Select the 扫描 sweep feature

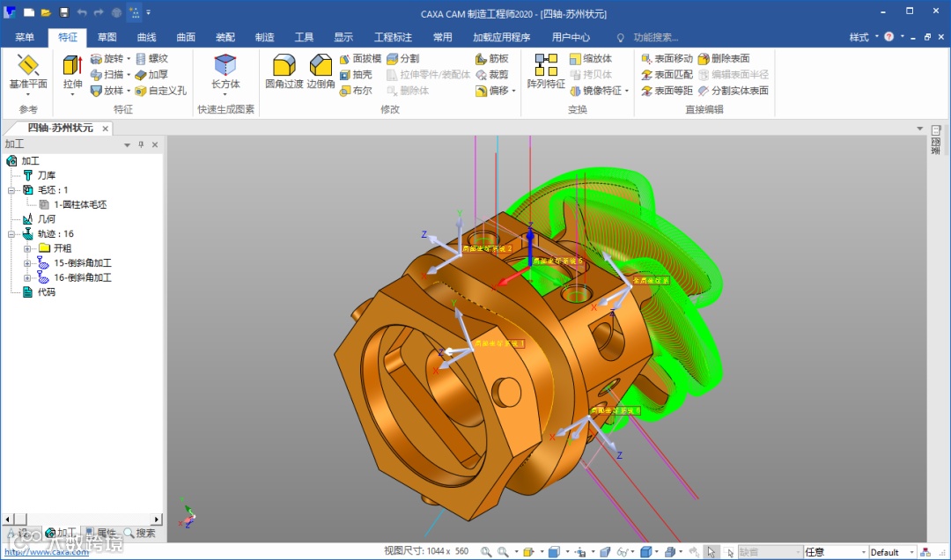click(x=107, y=75)
